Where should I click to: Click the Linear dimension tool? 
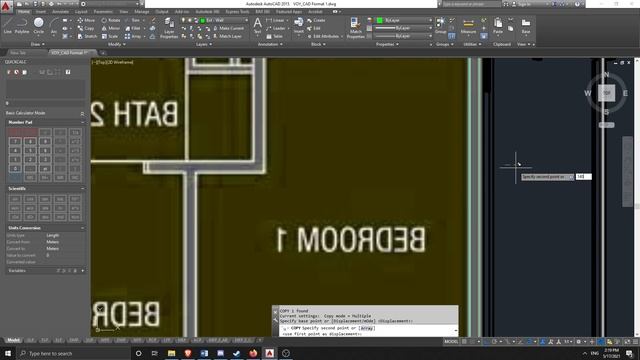click(276, 20)
